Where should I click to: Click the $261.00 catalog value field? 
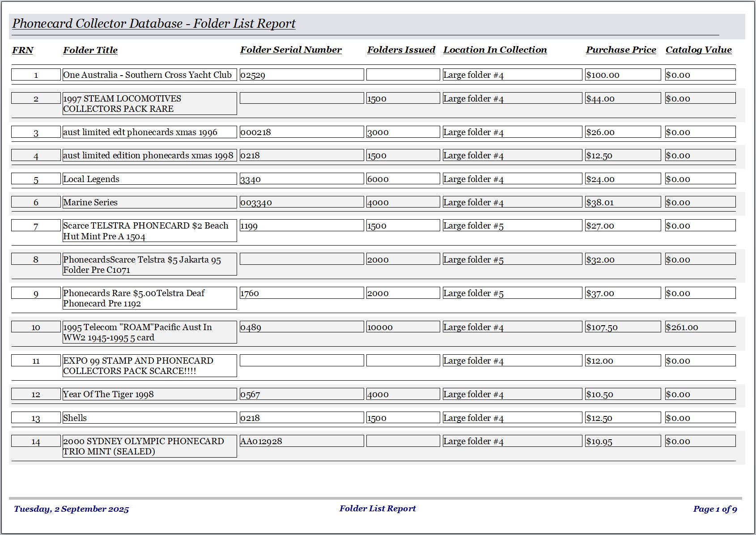(x=700, y=327)
